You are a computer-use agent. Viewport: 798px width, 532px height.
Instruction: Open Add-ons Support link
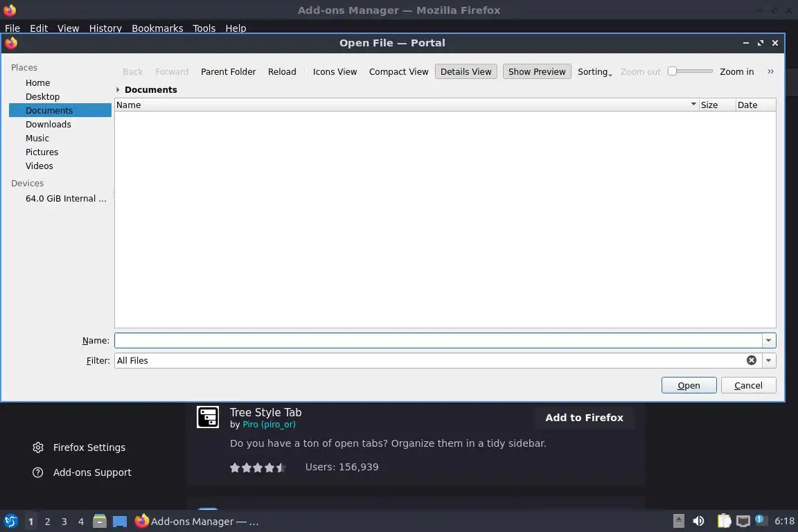point(92,472)
